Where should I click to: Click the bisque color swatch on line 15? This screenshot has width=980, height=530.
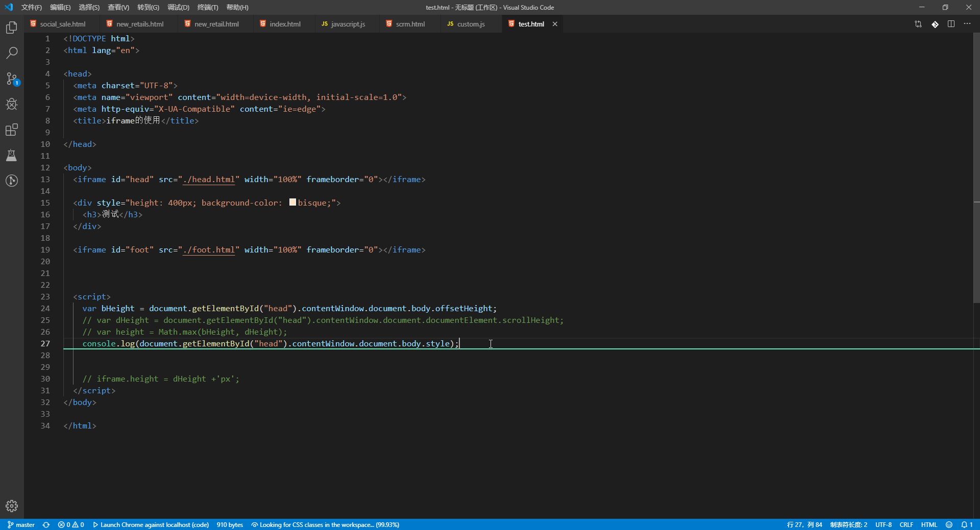coord(292,203)
